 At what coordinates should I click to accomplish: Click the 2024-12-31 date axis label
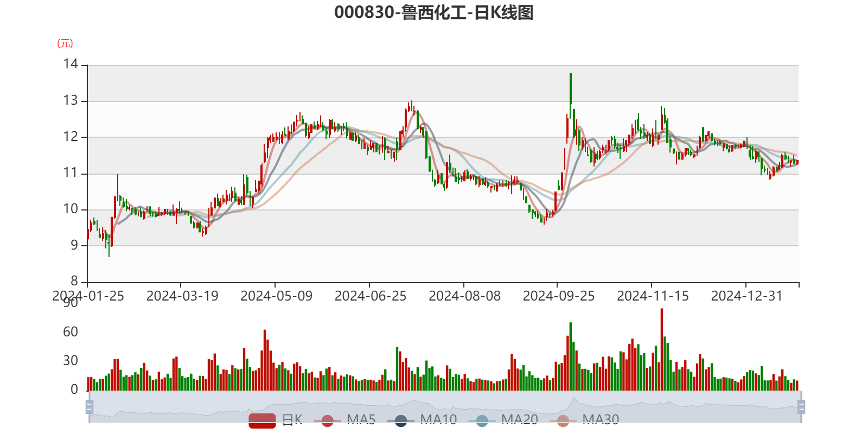click(747, 296)
